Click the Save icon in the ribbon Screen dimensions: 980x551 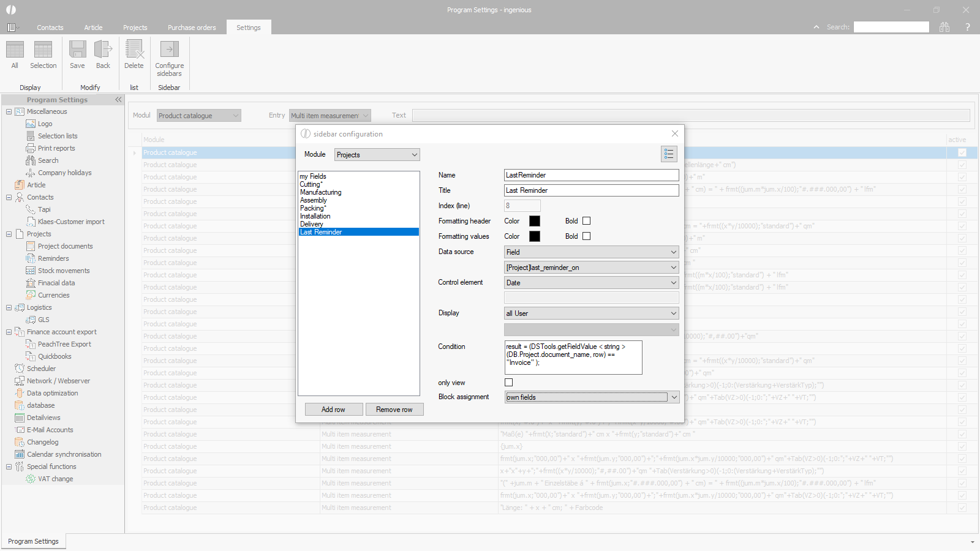77,54
